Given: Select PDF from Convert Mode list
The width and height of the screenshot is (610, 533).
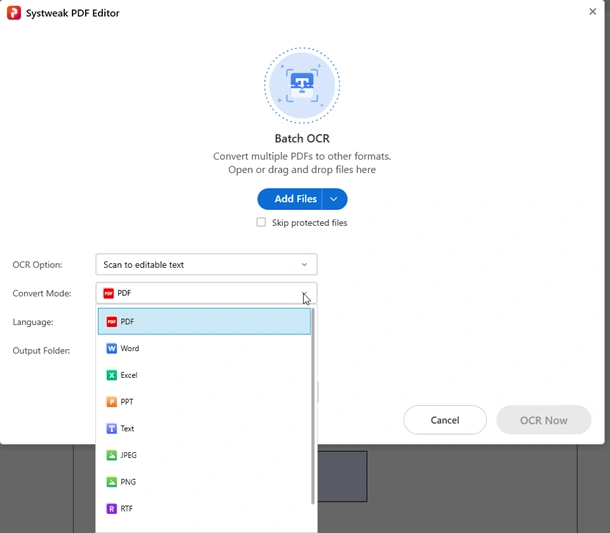Looking at the screenshot, I should (204, 321).
